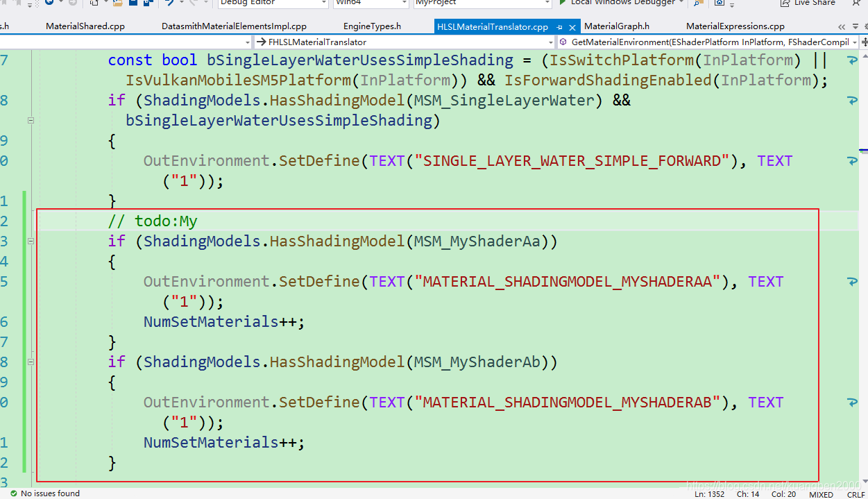868x499 pixels.
Task: Click the Navigate Backward arrow icon
Action: tap(48, 3)
